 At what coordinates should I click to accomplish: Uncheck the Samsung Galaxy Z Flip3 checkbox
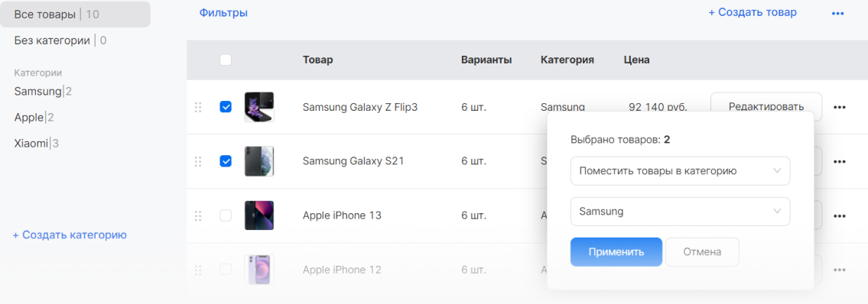click(x=226, y=107)
